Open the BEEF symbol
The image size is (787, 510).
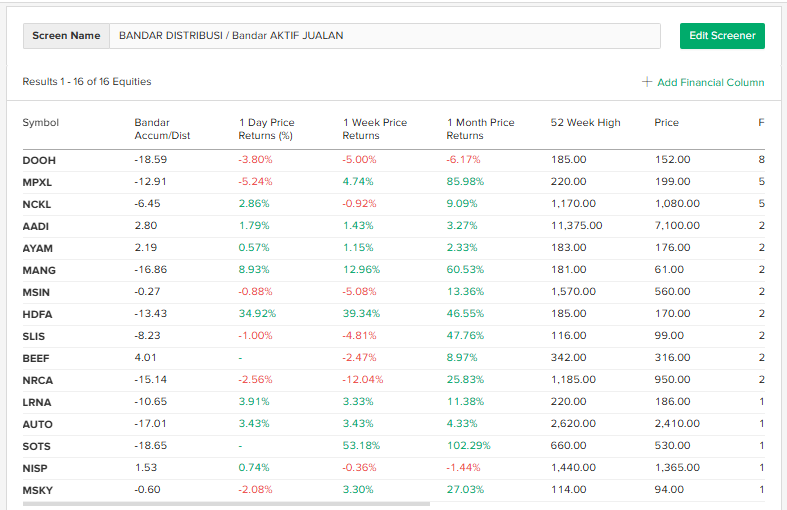click(x=36, y=358)
